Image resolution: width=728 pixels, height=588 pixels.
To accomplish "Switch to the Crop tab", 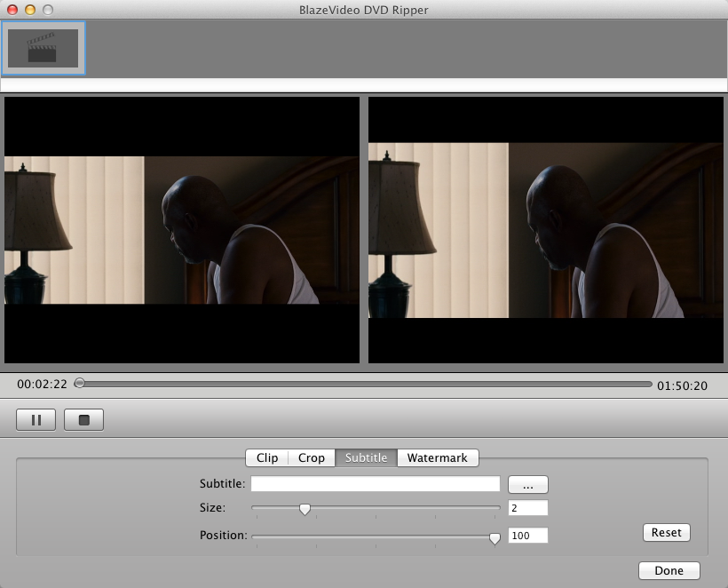I will [x=312, y=458].
